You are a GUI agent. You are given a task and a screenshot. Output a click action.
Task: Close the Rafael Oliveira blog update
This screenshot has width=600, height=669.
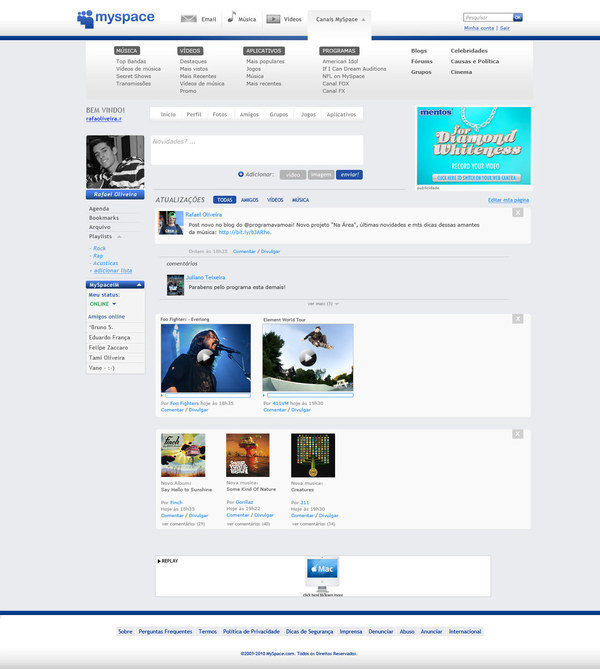[x=518, y=212]
